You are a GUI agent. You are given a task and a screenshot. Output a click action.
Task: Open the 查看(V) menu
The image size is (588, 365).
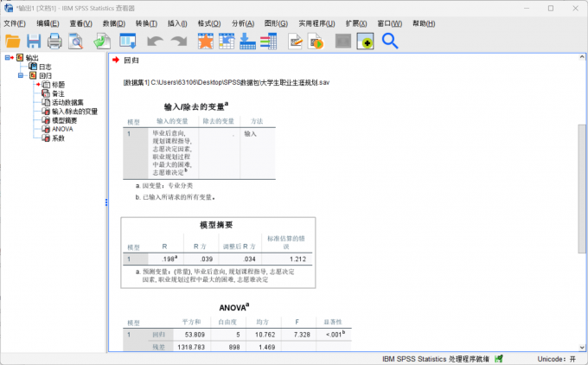pos(80,23)
